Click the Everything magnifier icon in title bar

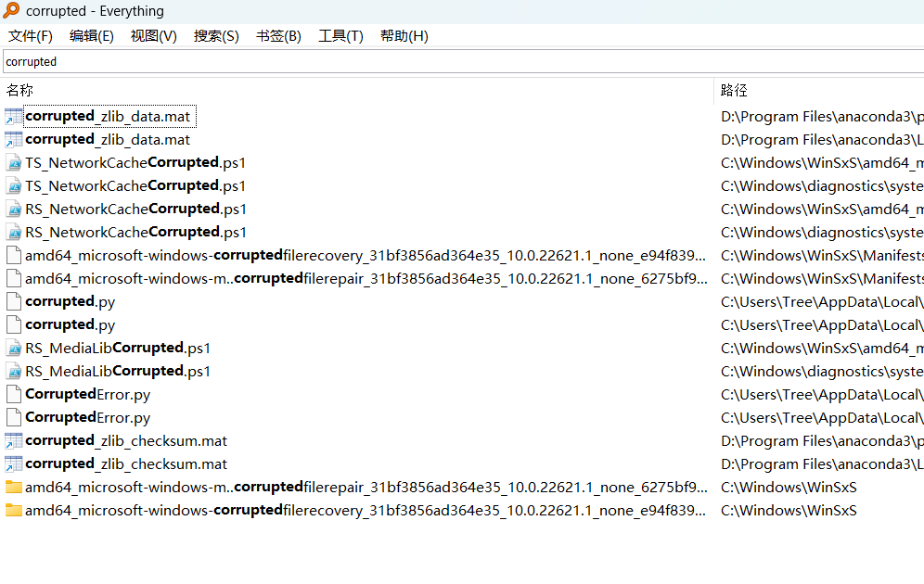tap(11, 10)
